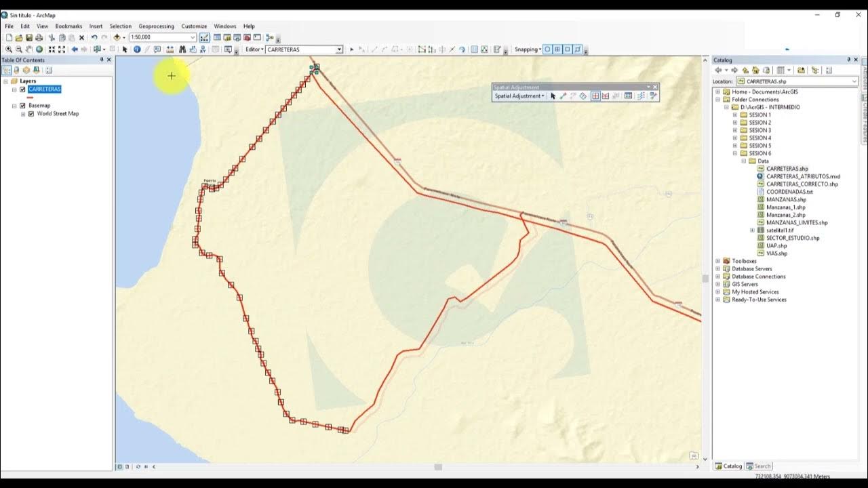The width and height of the screenshot is (868, 488).
Task: Select CARRETERAS_CORRECTO.shp in Catalog
Action: [802, 184]
